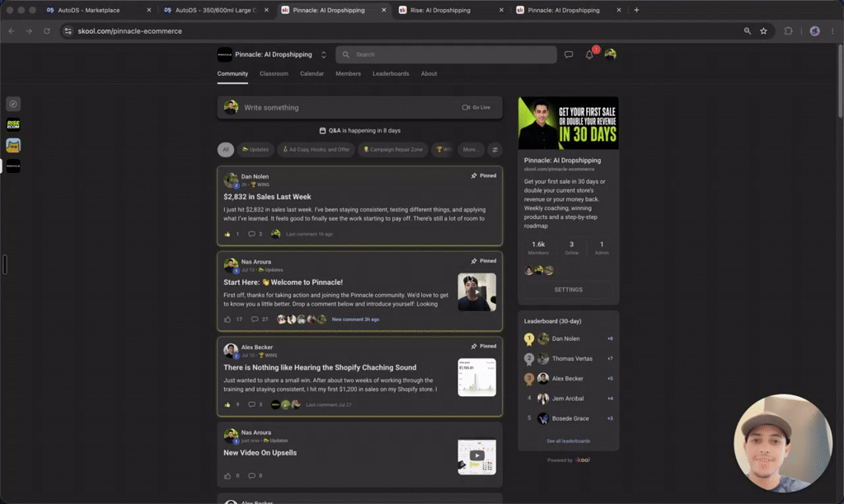Viewport: 844px width, 504px height.
Task: Switch to the Classroom tab
Action: [x=274, y=73]
